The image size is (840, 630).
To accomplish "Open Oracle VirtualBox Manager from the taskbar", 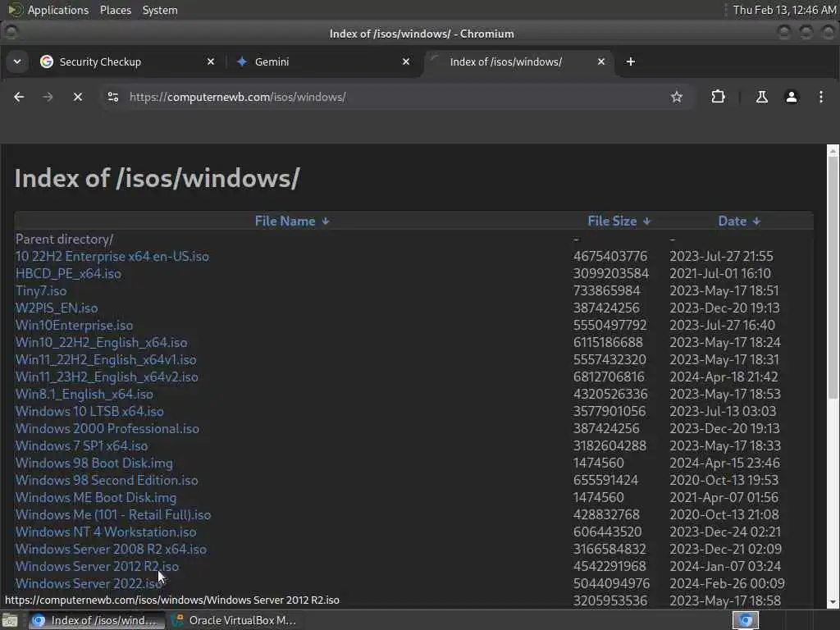I will tap(234, 620).
